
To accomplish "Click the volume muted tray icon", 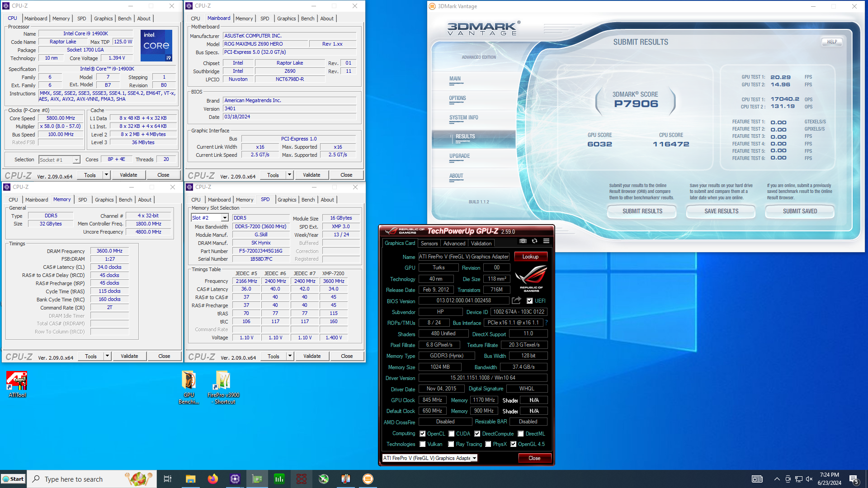I will (x=809, y=479).
